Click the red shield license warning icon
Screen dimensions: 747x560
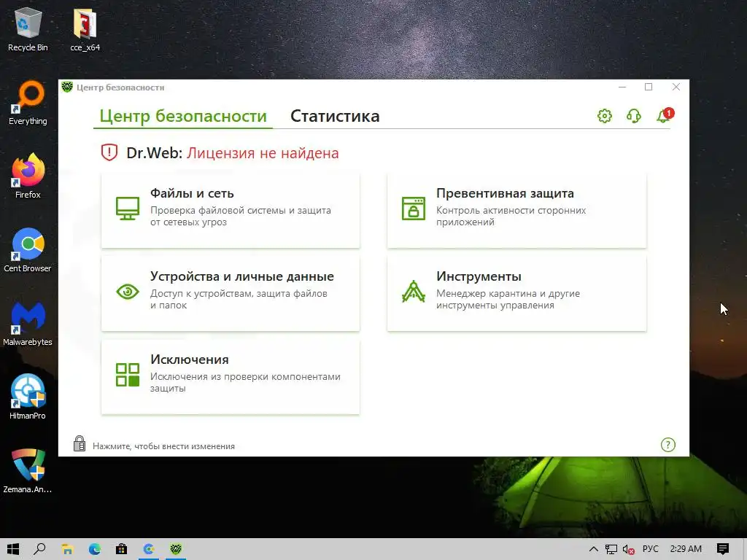click(x=109, y=152)
